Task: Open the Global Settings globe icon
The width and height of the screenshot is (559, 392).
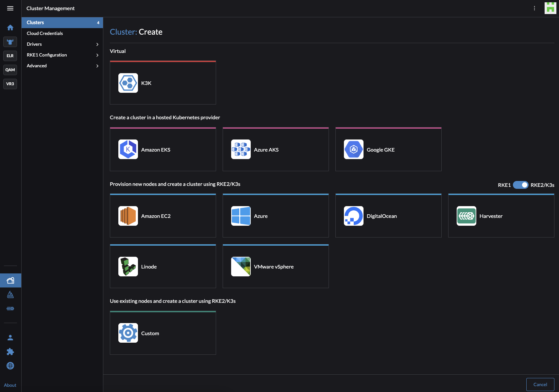Action: [10, 366]
